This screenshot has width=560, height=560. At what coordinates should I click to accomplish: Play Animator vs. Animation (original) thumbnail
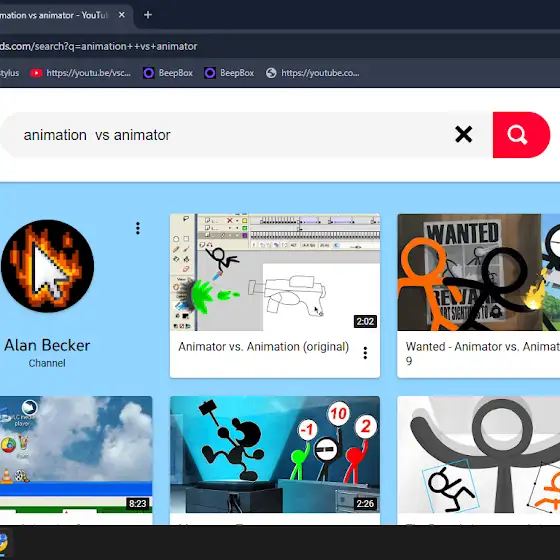point(275,272)
